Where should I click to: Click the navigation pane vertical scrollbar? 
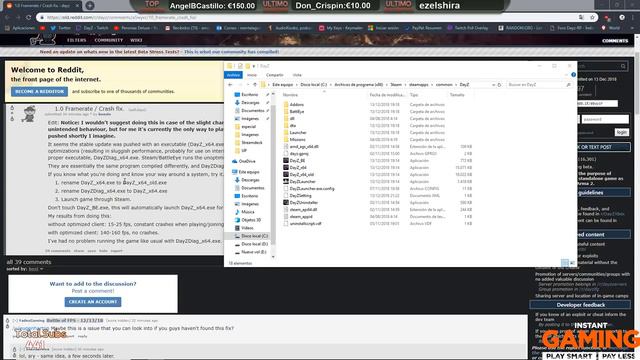pos(273,176)
